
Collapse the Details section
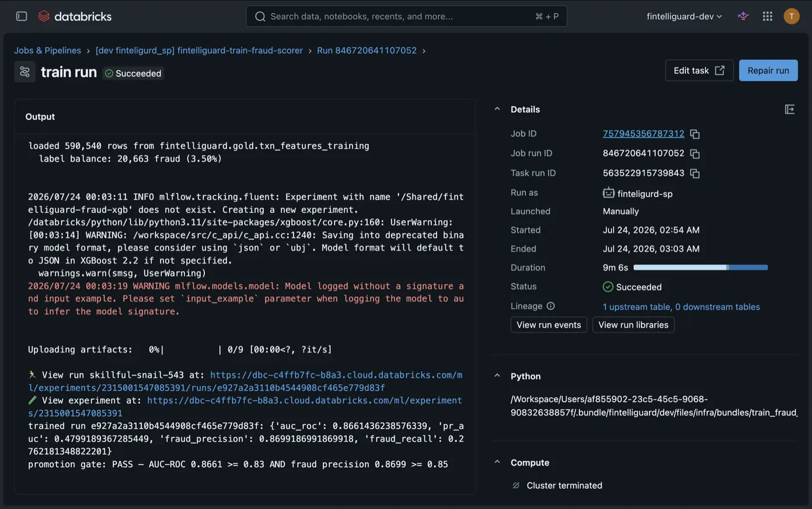[x=497, y=109]
